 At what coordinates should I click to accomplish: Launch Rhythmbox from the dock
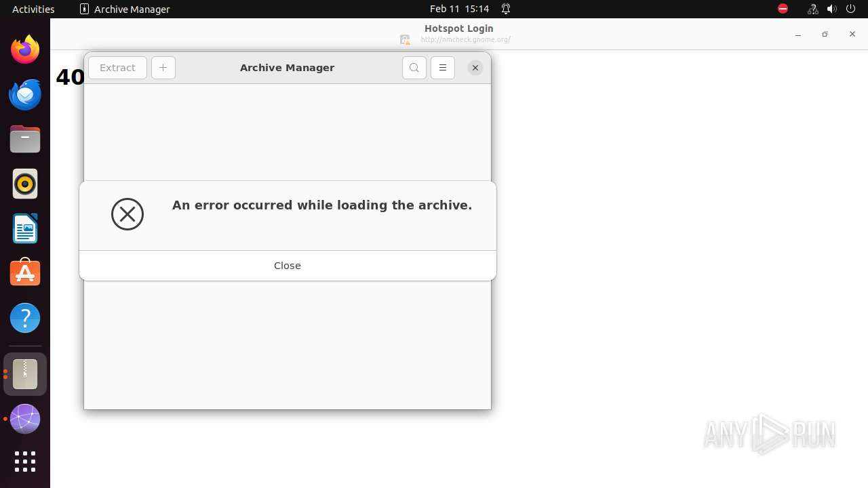25,184
